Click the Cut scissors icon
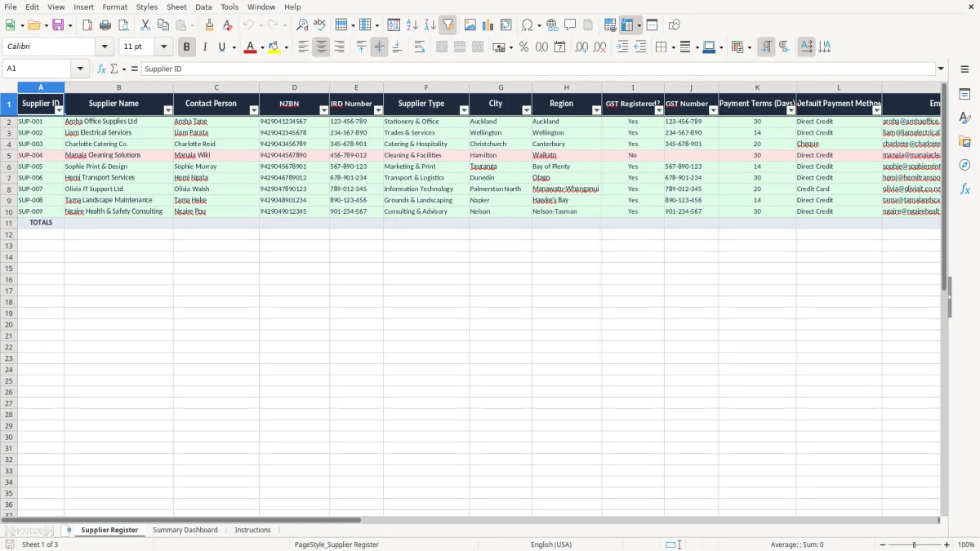 point(145,25)
